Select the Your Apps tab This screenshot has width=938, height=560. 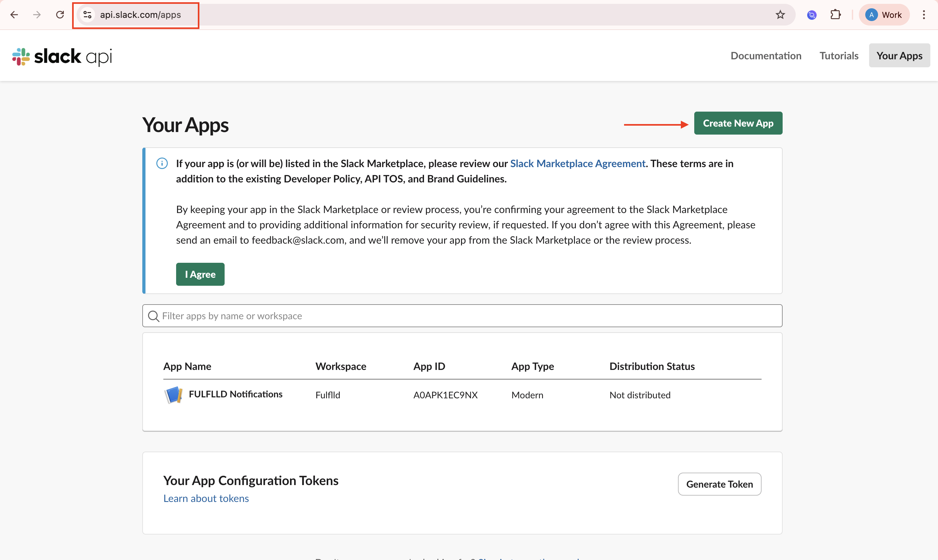(x=899, y=55)
